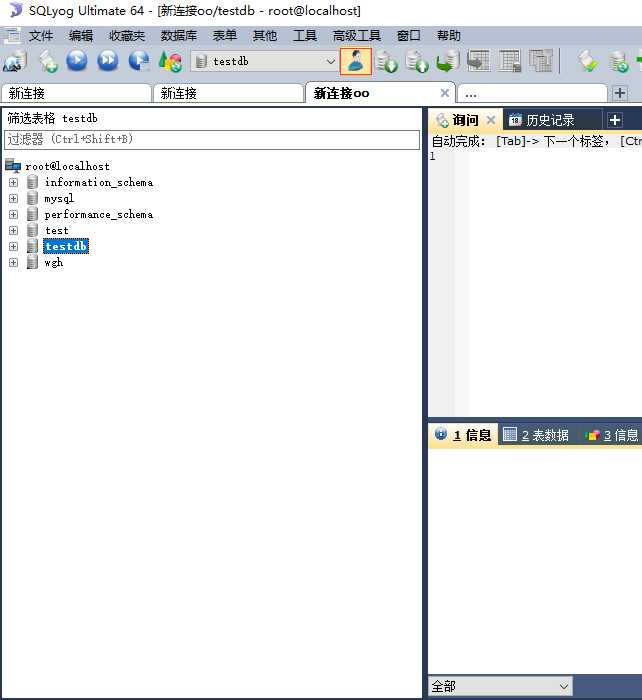Screen dimensions: 642x700
Task: Open the 表单 menu
Action: click(x=225, y=35)
